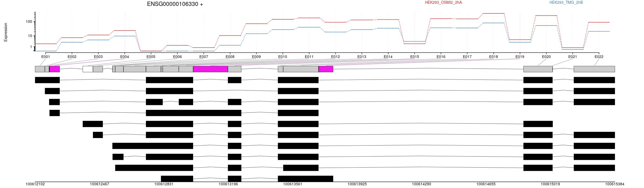Click exon label E022
644x188 pixels.
tap(599, 57)
